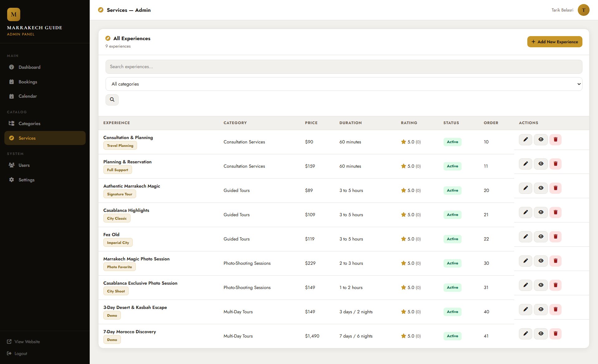Delete the Fez Old experience
Image resolution: width=598 pixels, height=364 pixels.
(555, 236)
